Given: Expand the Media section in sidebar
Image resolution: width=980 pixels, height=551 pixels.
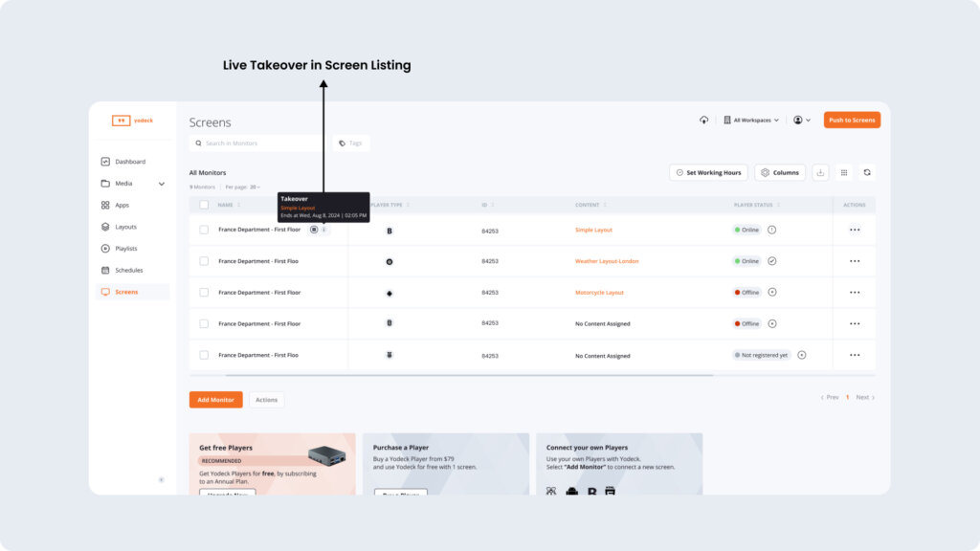Looking at the screenshot, I should [161, 184].
